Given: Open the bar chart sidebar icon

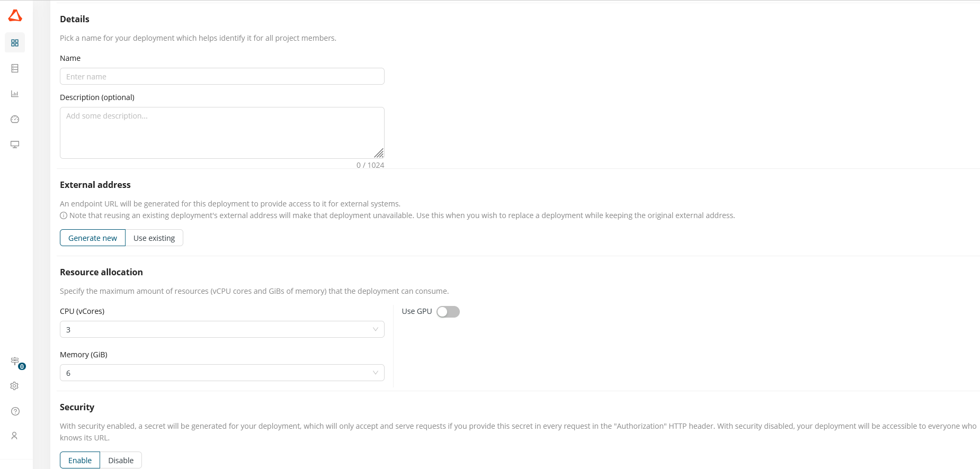Looking at the screenshot, I should (15, 94).
